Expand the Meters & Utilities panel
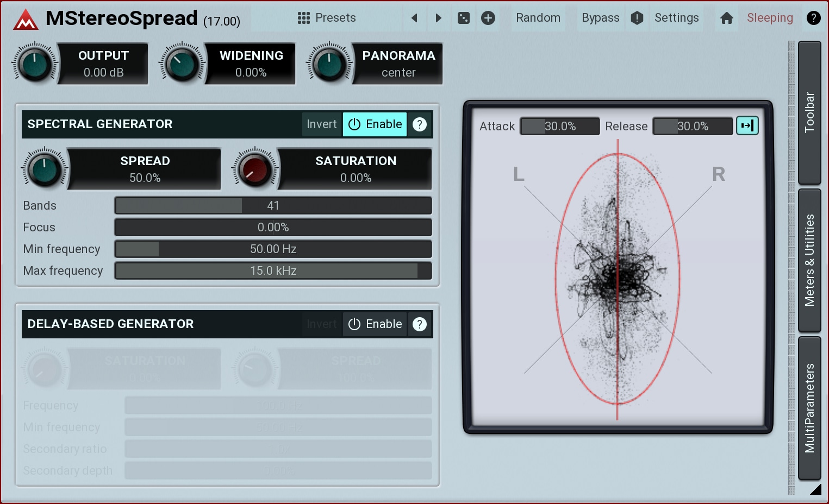829x504 pixels. [809, 260]
